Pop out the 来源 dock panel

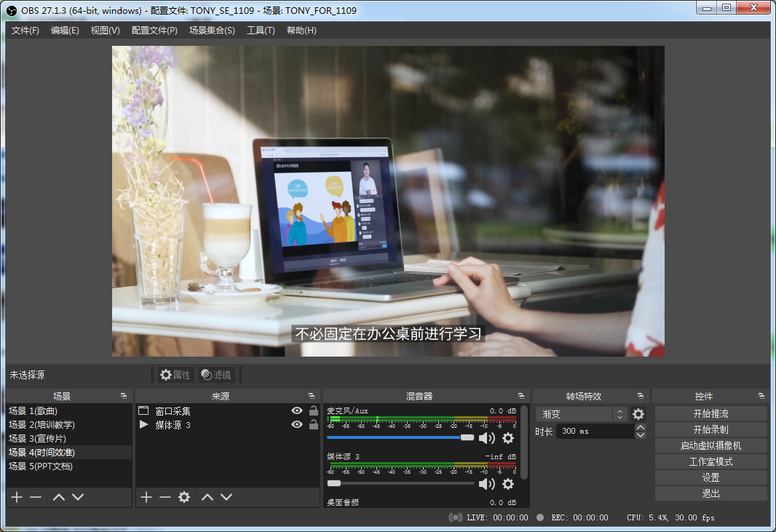(x=312, y=396)
